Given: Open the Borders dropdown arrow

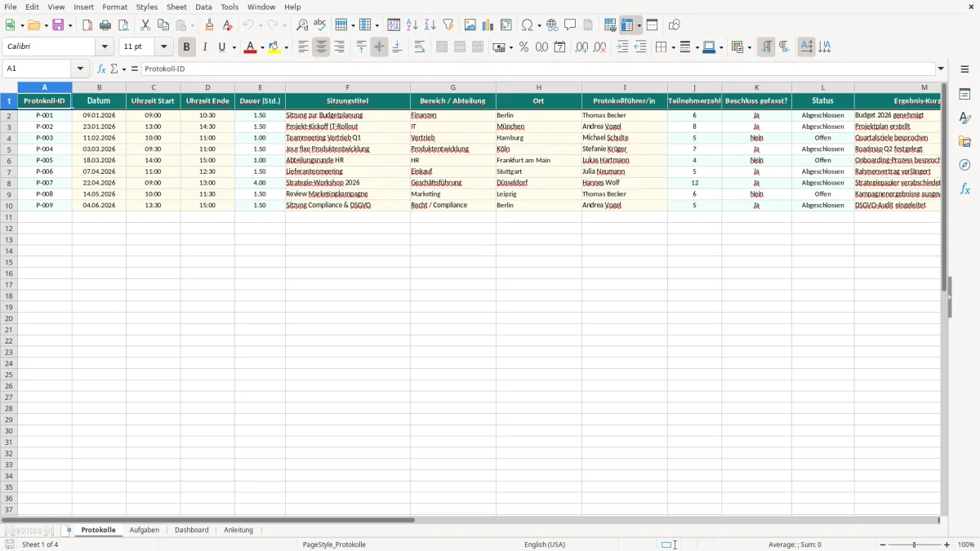Looking at the screenshot, I should tap(673, 47).
